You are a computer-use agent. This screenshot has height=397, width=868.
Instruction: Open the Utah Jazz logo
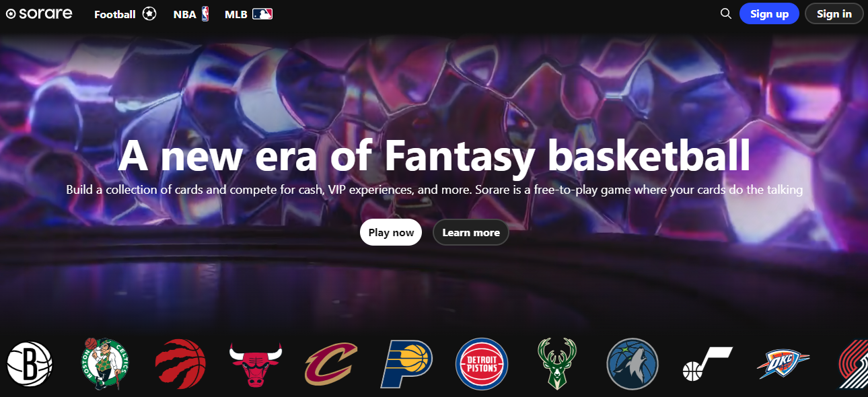708,364
